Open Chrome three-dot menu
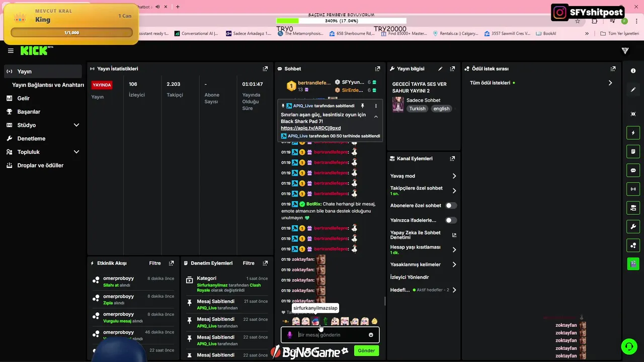Viewport: 644px width, 362px height. [x=635, y=21]
